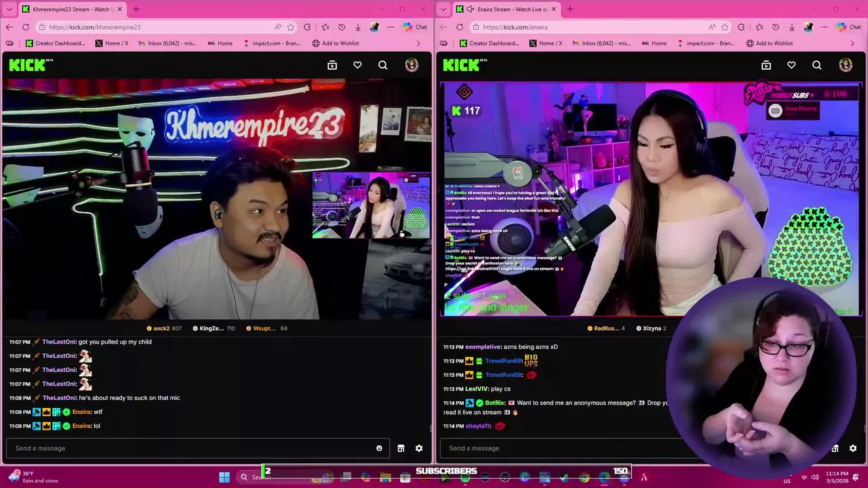Image resolution: width=868 pixels, height=488 pixels.
Task: Open Creator Dashboard bookmark in Khmerempire23 window
Action: tap(56, 43)
